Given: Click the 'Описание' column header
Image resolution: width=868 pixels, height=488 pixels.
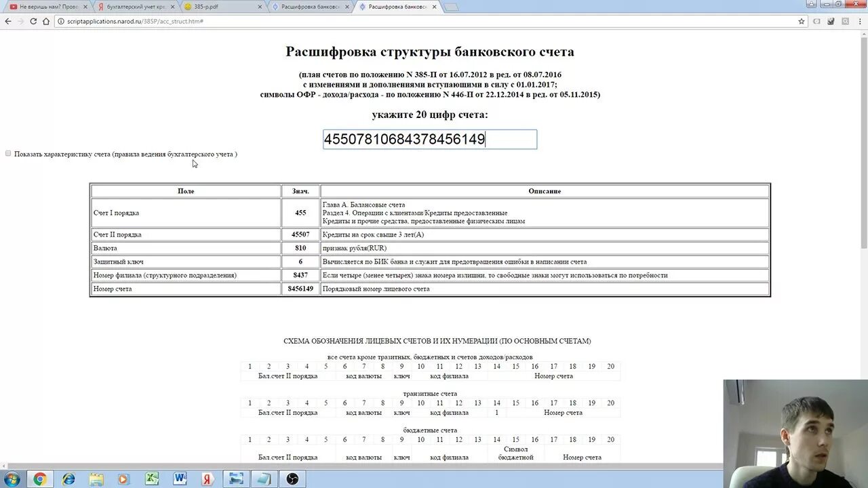Looking at the screenshot, I should click(x=545, y=191).
